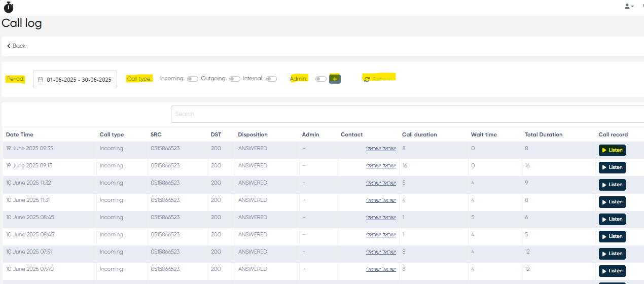
Task: Enable the Incoming call type toggle
Action: pos(192,79)
